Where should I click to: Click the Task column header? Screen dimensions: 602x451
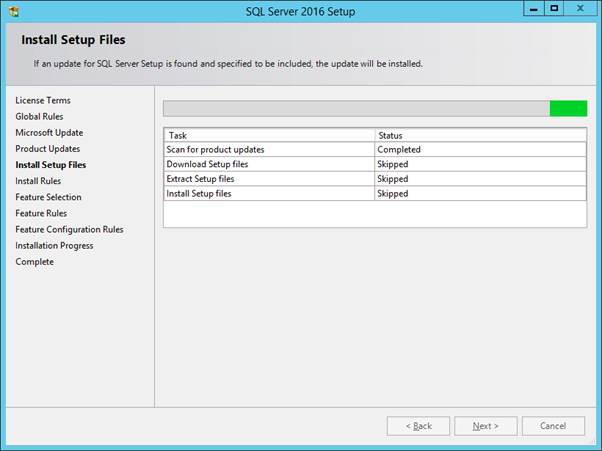[269, 135]
